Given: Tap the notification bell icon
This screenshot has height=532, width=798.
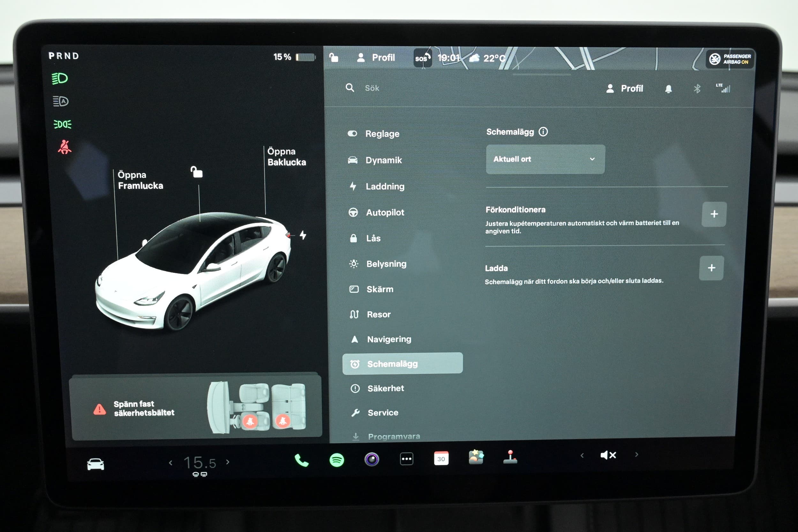Looking at the screenshot, I should (x=668, y=89).
